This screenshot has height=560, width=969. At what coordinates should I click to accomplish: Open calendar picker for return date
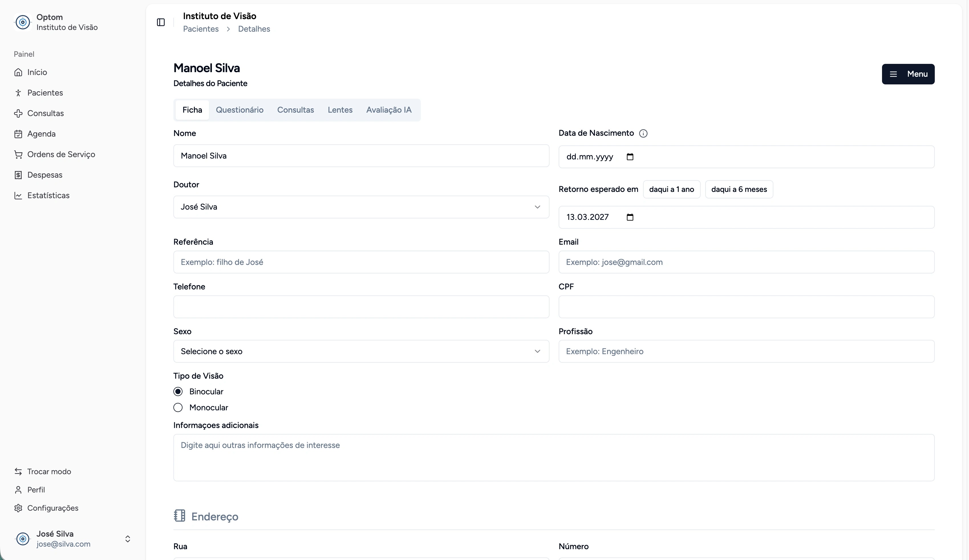coord(630,217)
